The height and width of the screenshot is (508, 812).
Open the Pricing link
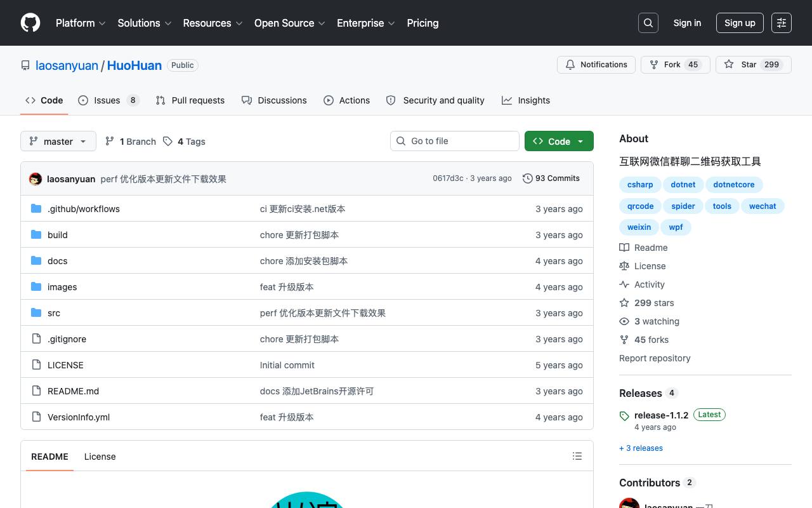coord(422,23)
